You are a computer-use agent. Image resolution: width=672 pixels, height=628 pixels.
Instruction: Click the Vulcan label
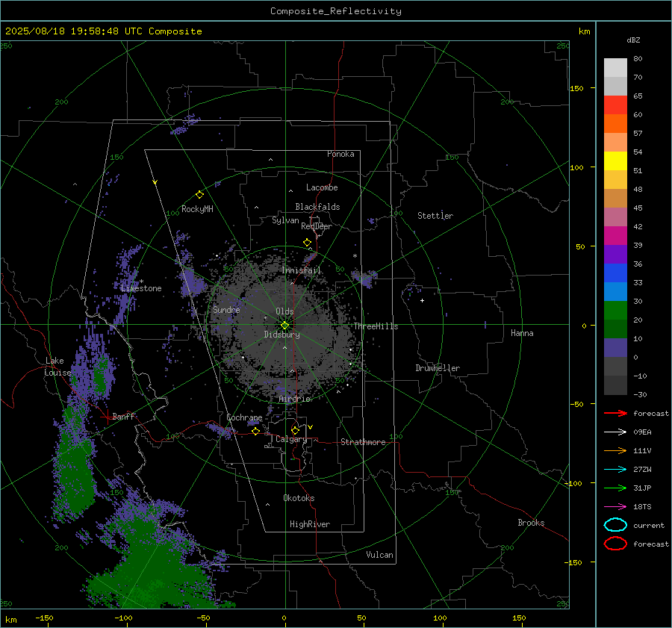tap(379, 555)
